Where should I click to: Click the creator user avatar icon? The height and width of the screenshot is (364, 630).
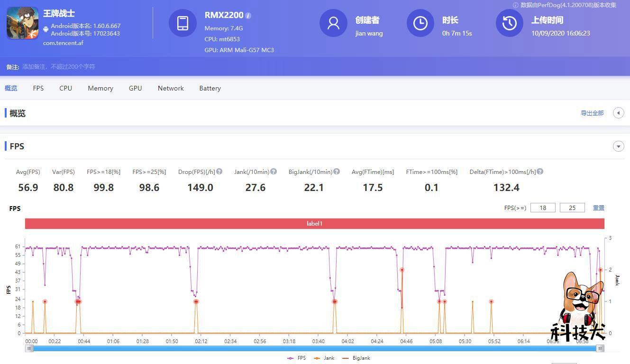click(333, 23)
